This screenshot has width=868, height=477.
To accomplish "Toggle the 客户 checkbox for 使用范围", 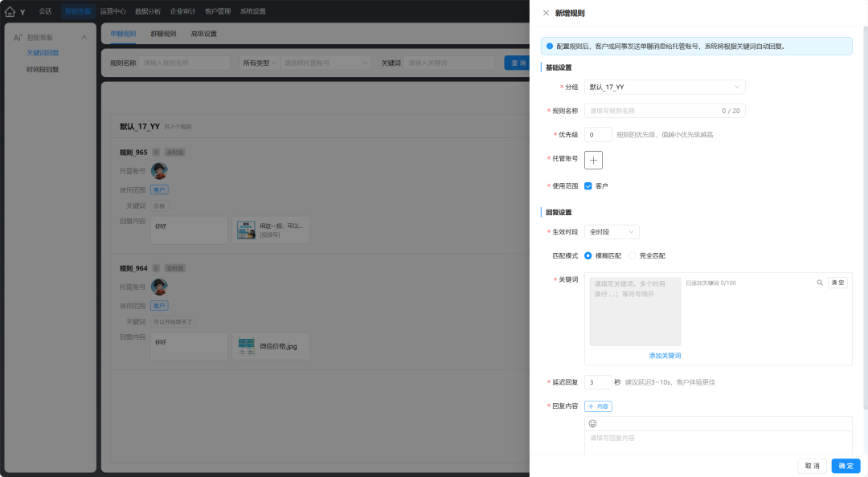I will pos(588,186).
